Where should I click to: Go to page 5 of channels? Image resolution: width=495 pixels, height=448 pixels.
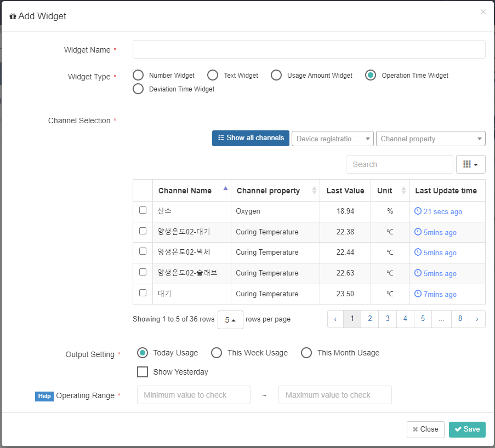(423, 319)
